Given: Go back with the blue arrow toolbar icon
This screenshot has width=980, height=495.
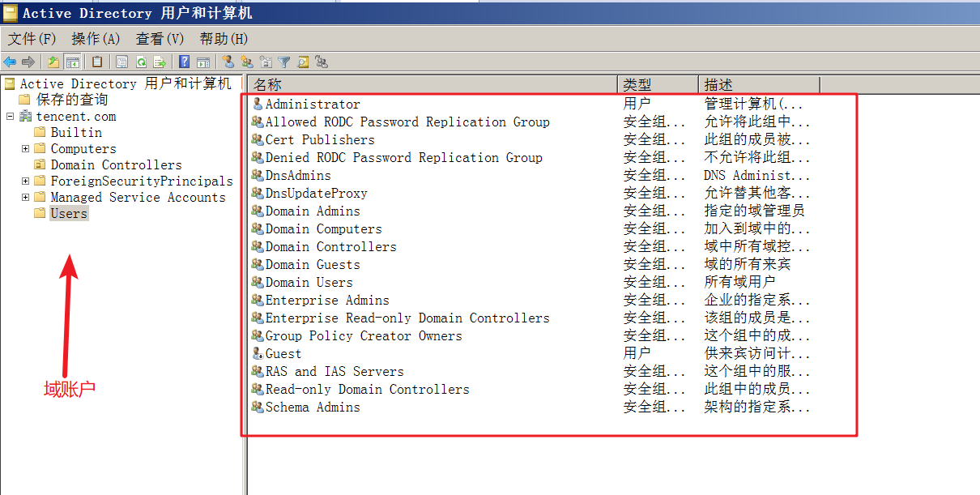Looking at the screenshot, I should click(x=10, y=62).
